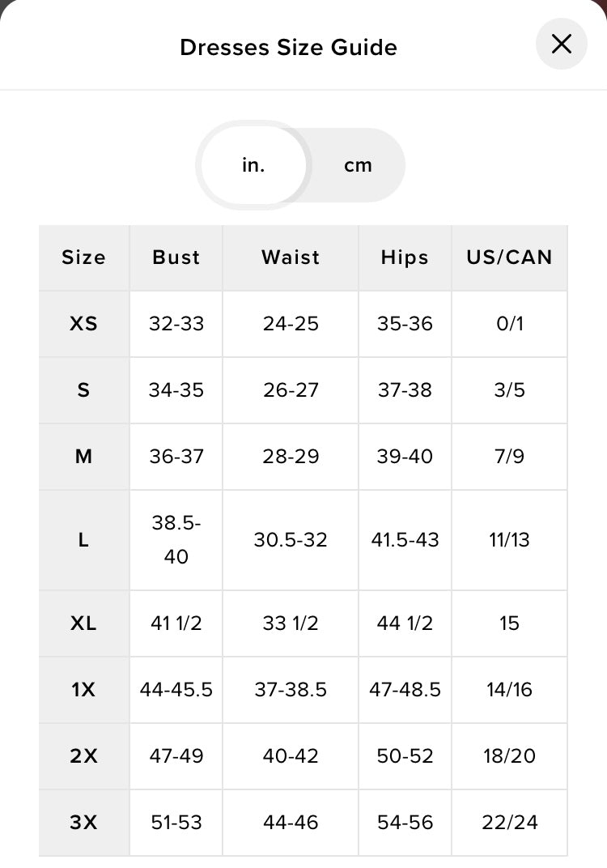Switch measurement units to cm
607x868 pixels.
click(358, 165)
